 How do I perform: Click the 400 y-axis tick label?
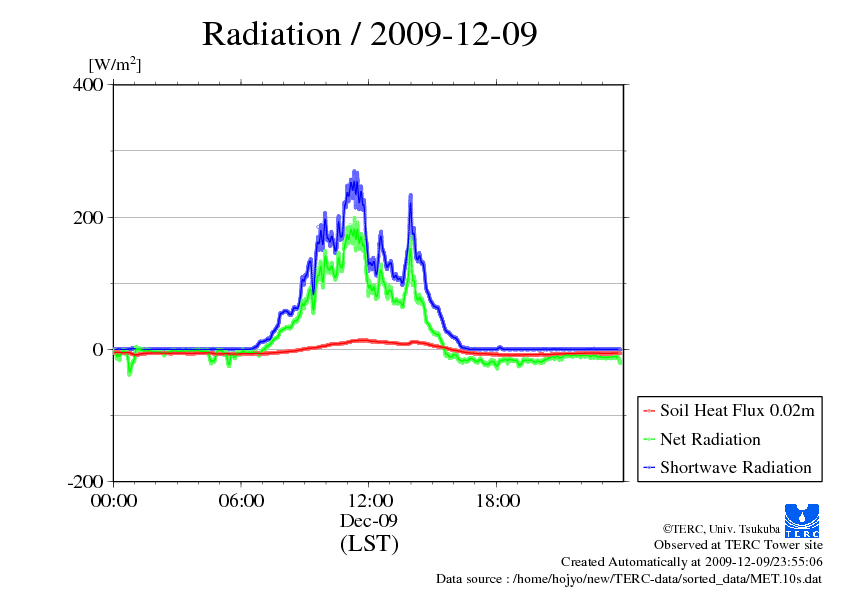tap(90, 85)
